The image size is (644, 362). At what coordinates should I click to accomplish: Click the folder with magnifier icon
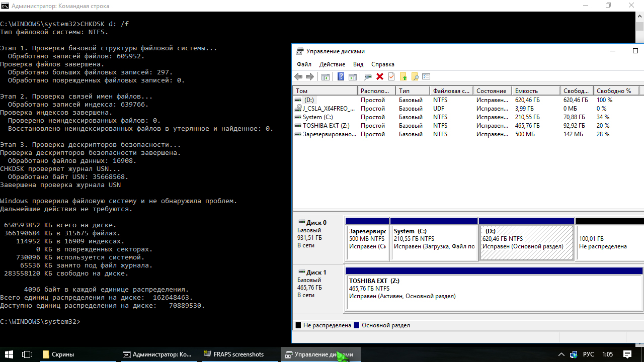pyautogui.click(x=415, y=76)
